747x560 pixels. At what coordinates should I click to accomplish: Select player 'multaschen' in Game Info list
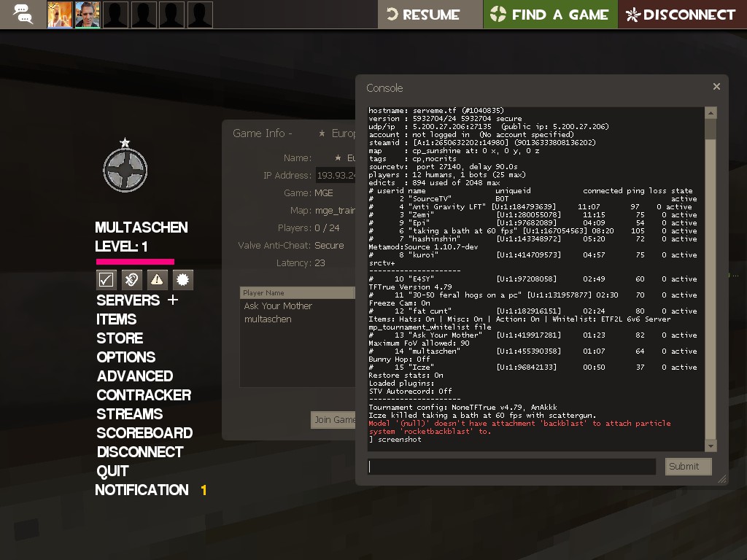(268, 319)
